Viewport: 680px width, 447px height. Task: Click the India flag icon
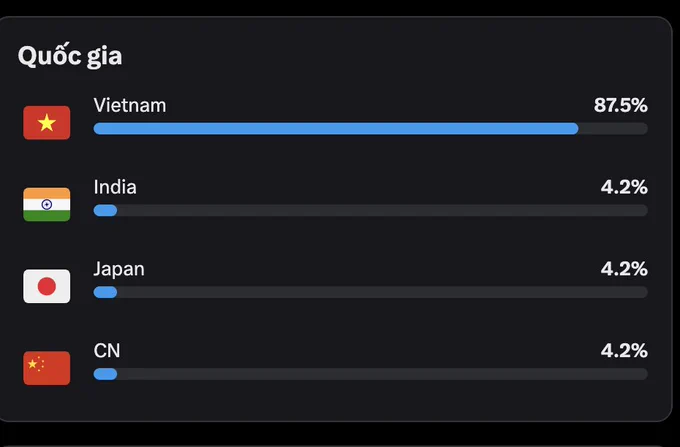(47, 205)
